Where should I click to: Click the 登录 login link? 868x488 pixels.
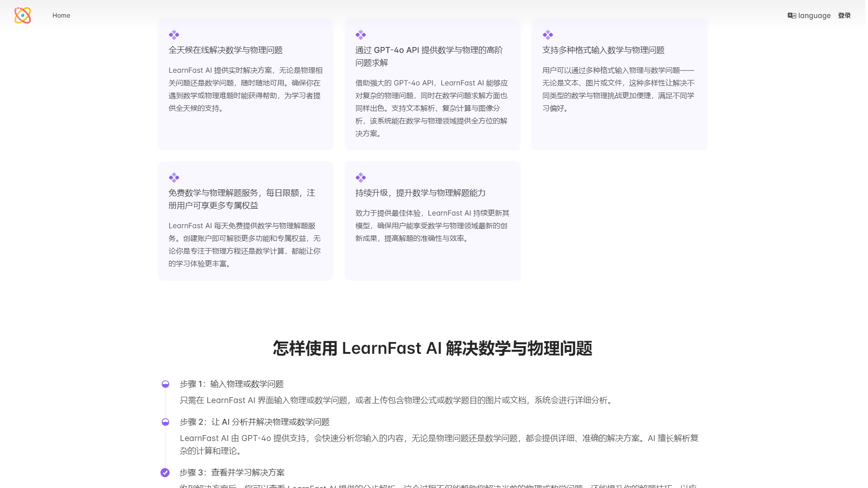[x=844, y=15]
